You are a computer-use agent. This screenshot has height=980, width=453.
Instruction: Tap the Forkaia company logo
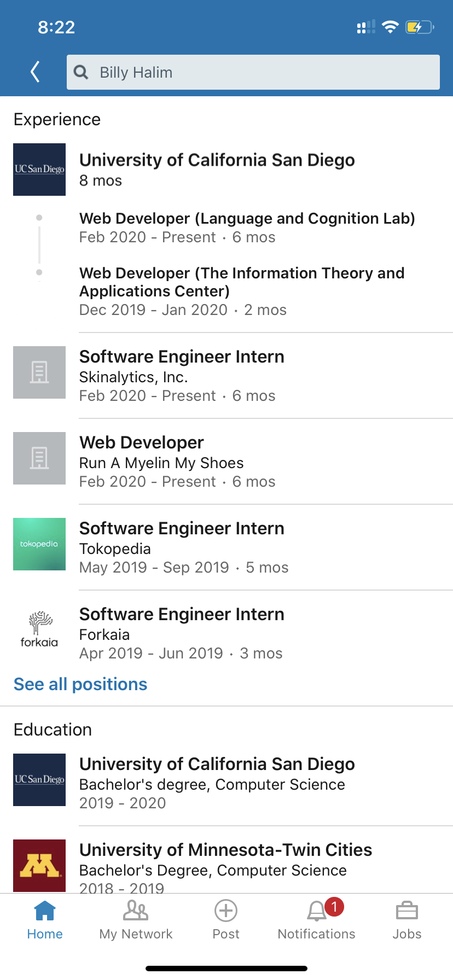pyautogui.click(x=39, y=630)
